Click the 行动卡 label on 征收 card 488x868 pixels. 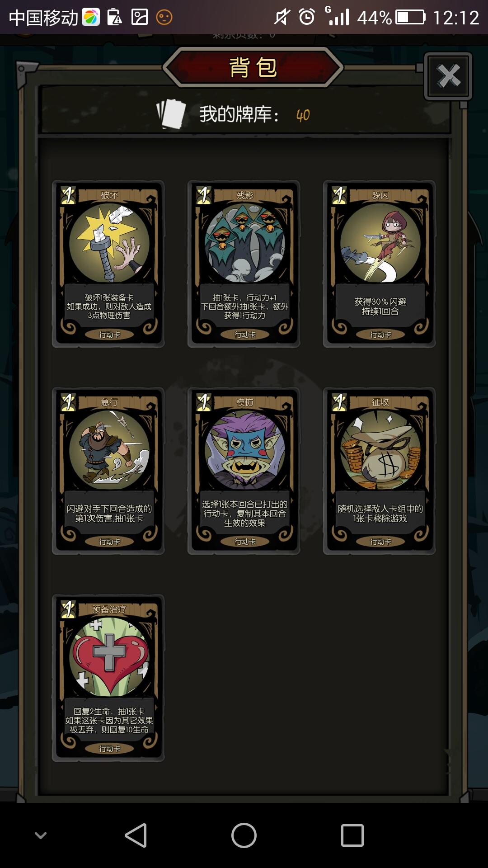[x=380, y=542]
